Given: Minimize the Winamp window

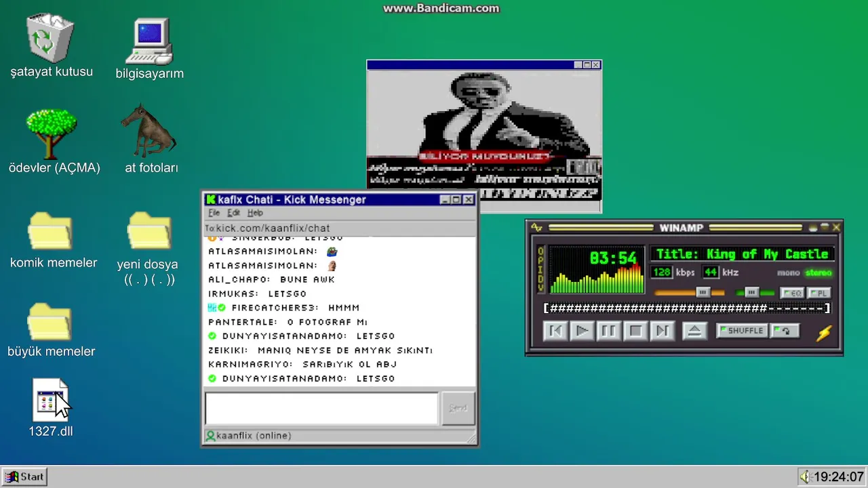Looking at the screenshot, I should click(813, 228).
